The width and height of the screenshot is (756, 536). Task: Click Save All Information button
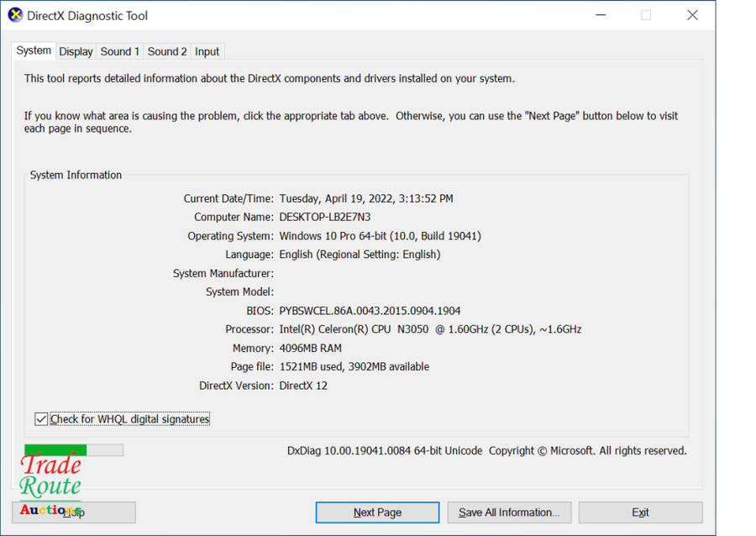tap(509, 512)
